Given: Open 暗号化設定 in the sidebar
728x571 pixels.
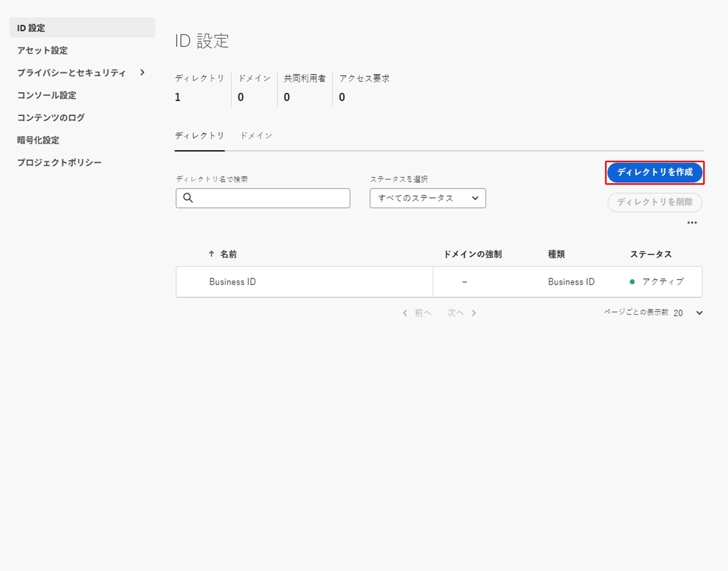Looking at the screenshot, I should point(38,140).
